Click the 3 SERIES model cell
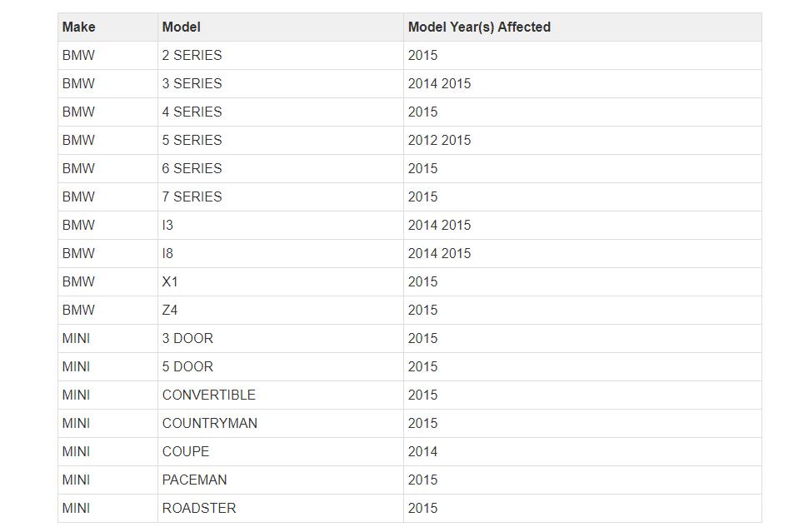This screenshot has width=799, height=532. (192, 83)
